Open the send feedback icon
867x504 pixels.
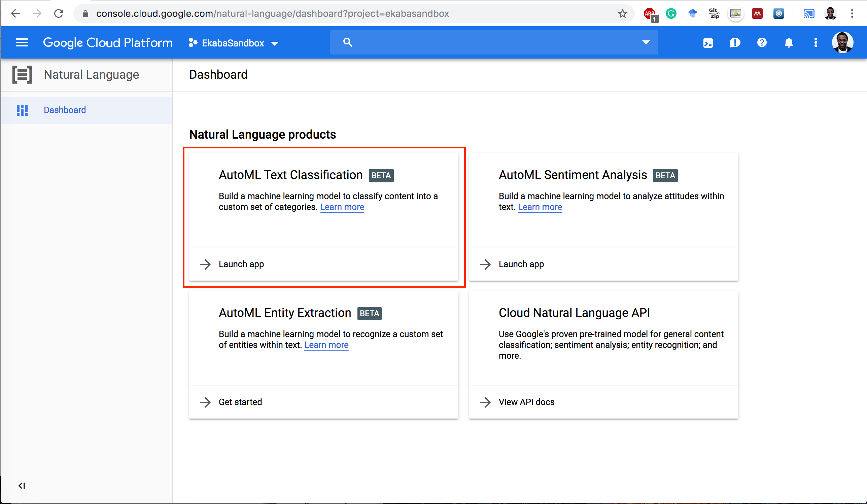(735, 43)
